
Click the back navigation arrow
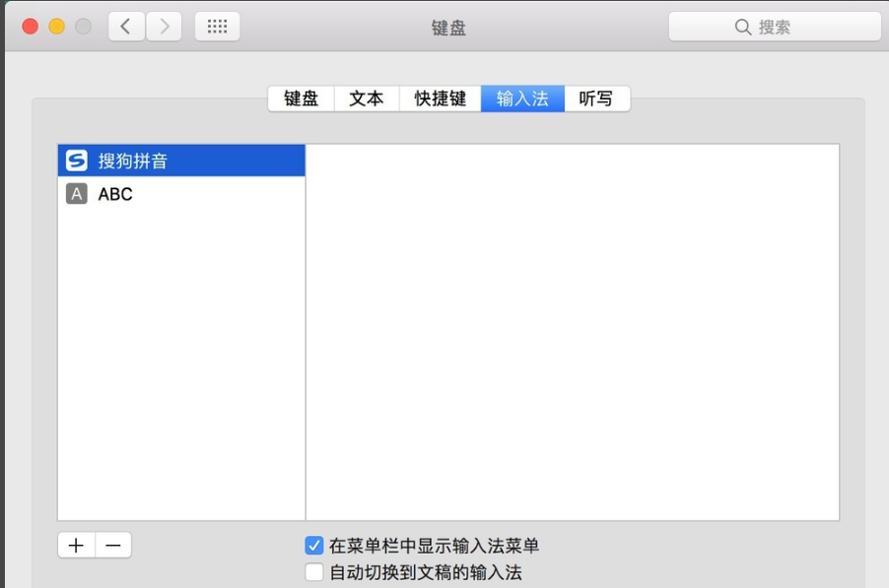click(125, 26)
